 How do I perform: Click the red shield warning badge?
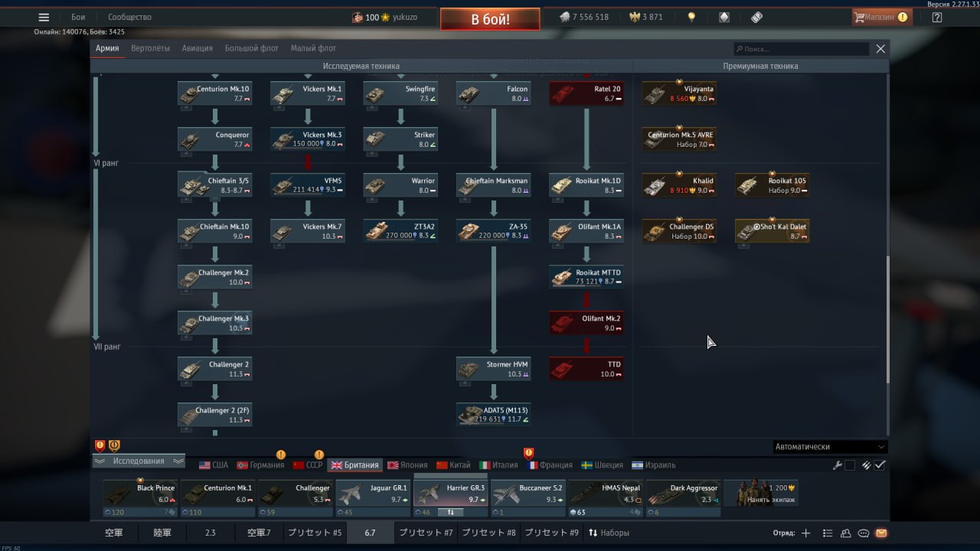pos(100,445)
